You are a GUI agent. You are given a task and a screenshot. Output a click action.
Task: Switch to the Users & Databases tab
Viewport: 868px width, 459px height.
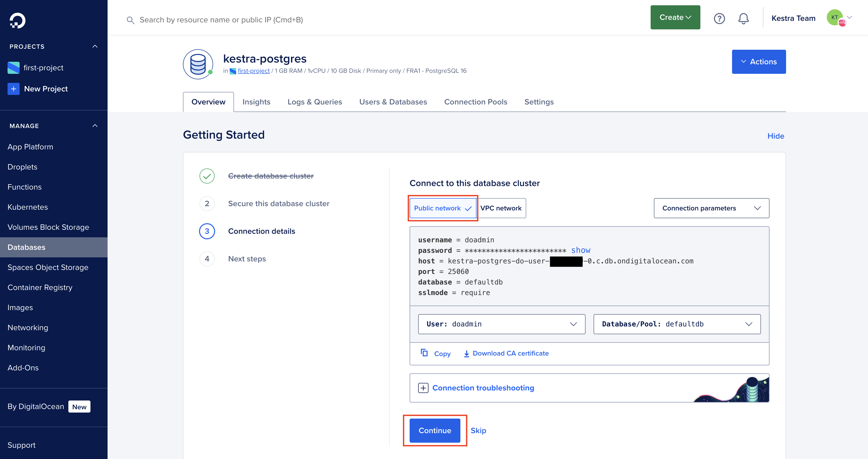pyautogui.click(x=393, y=102)
